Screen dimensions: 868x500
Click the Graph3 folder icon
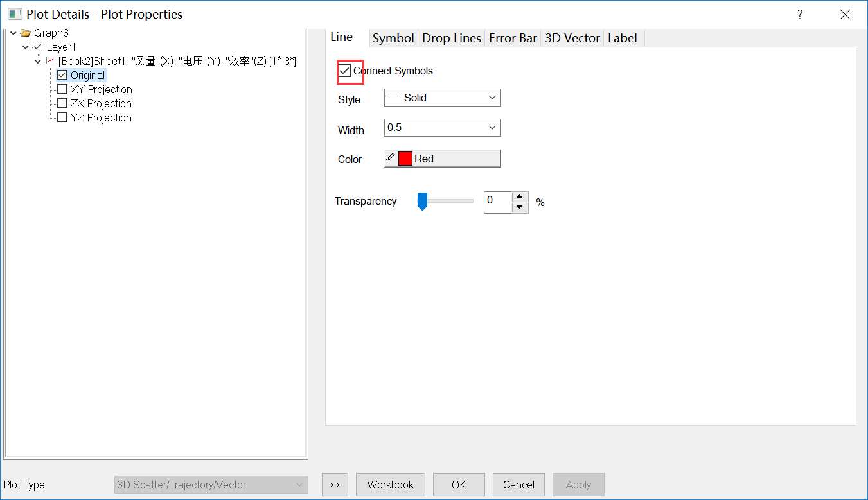click(x=24, y=33)
